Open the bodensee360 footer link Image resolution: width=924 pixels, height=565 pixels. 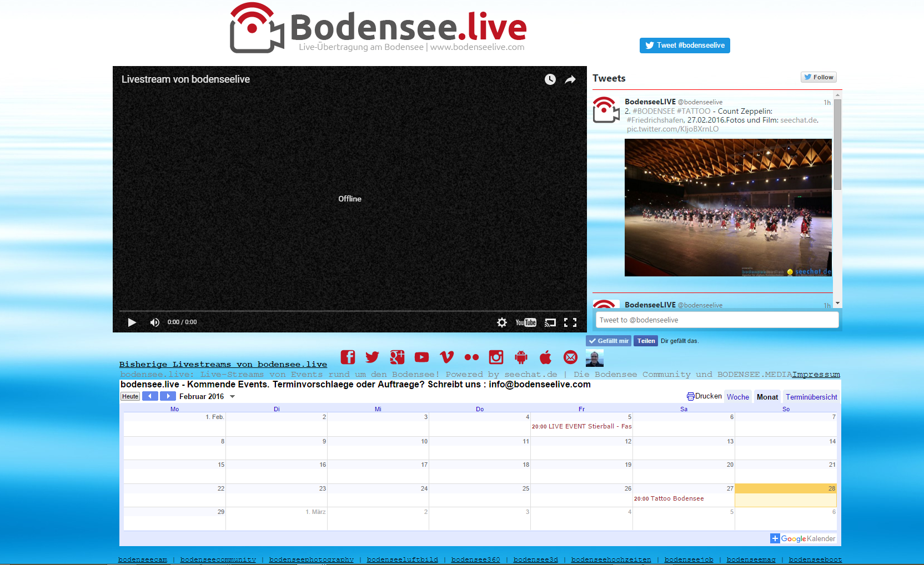pyautogui.click(x=476, y=559)
